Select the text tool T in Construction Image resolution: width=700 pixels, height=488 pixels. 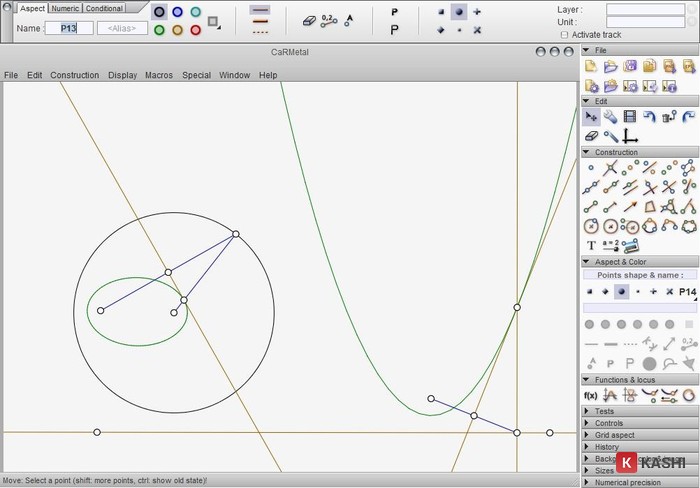591,245
